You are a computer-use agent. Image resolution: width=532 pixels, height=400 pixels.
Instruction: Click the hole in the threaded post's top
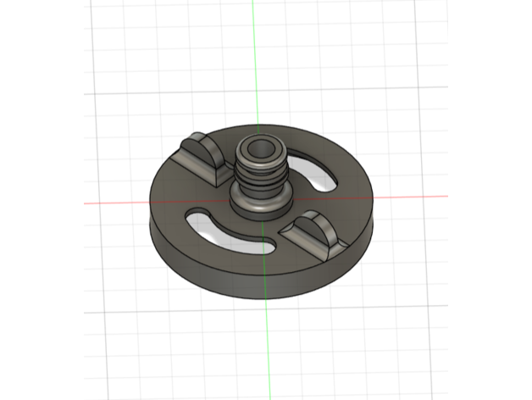tap(259, 151)
